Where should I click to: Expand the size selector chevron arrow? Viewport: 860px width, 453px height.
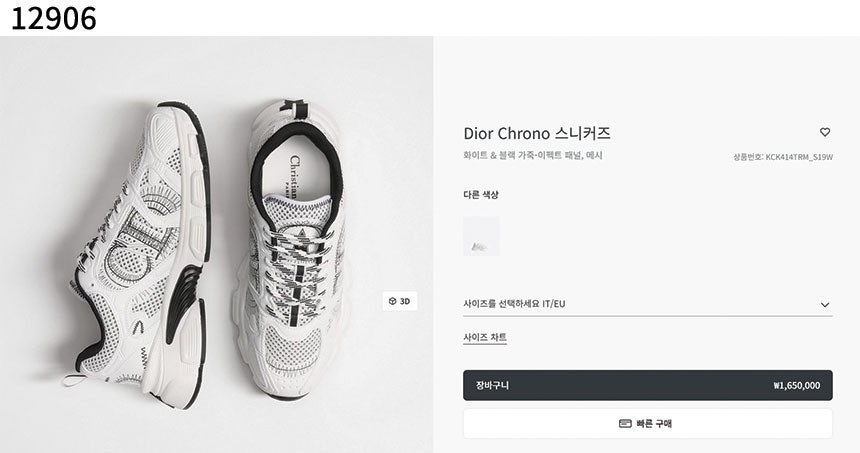click(x=825, y=304)
